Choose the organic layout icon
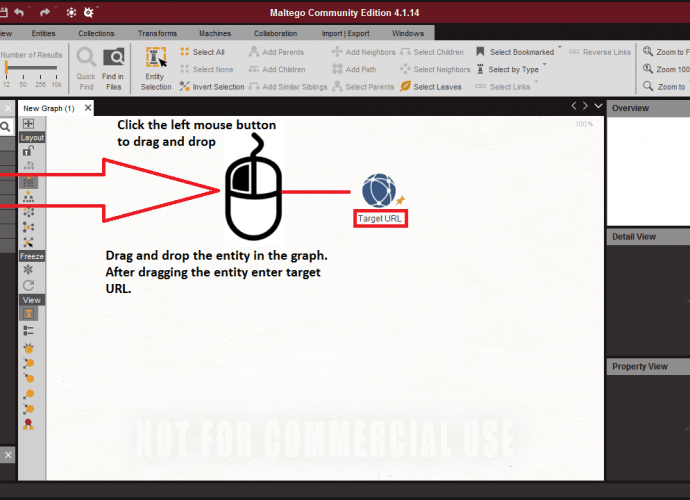 (x=29, y=227)
